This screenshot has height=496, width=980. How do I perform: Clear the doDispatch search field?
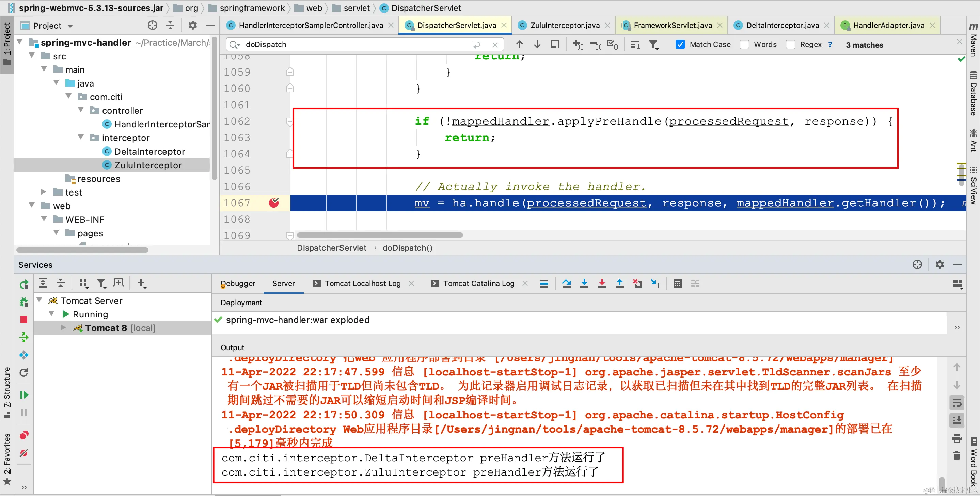point(495,45)
